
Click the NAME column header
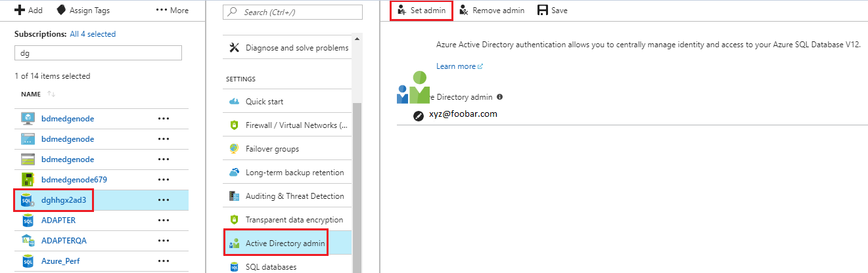[x=31, y=94]
